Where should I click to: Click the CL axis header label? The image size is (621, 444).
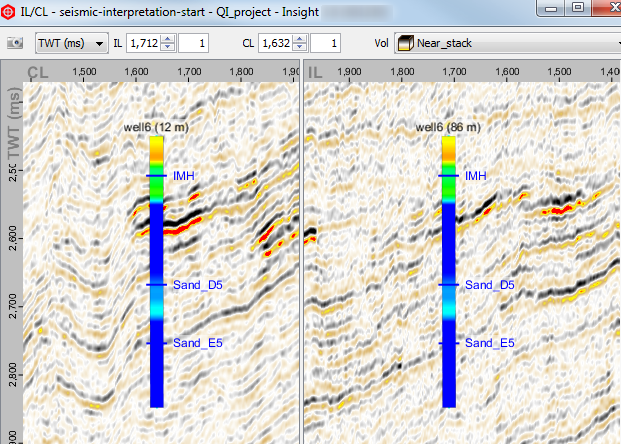[38, 72]
